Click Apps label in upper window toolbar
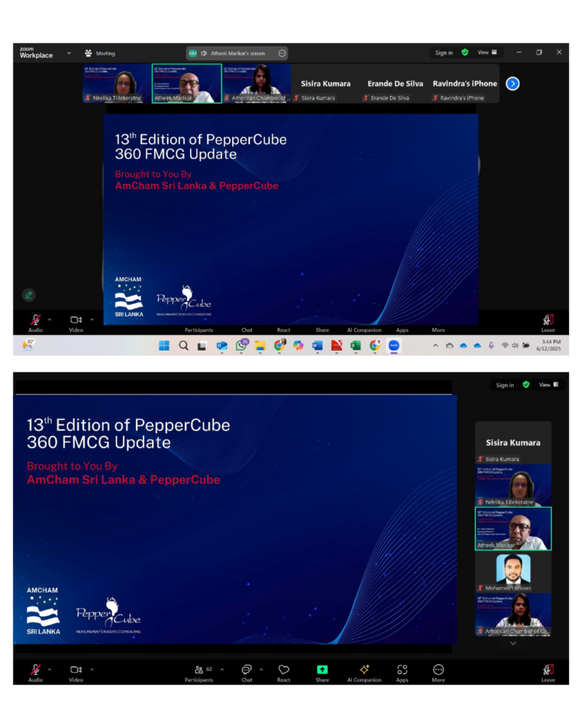 [x=402, y=330]
